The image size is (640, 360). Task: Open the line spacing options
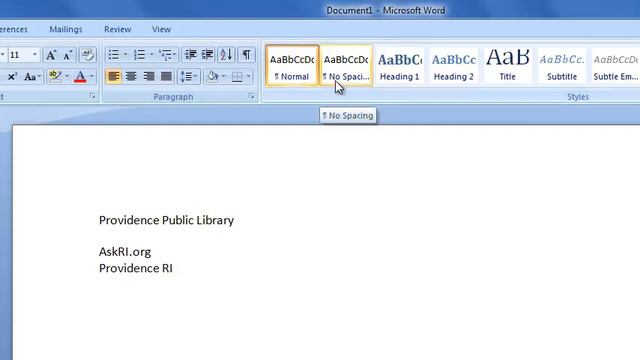click(189, 76)
